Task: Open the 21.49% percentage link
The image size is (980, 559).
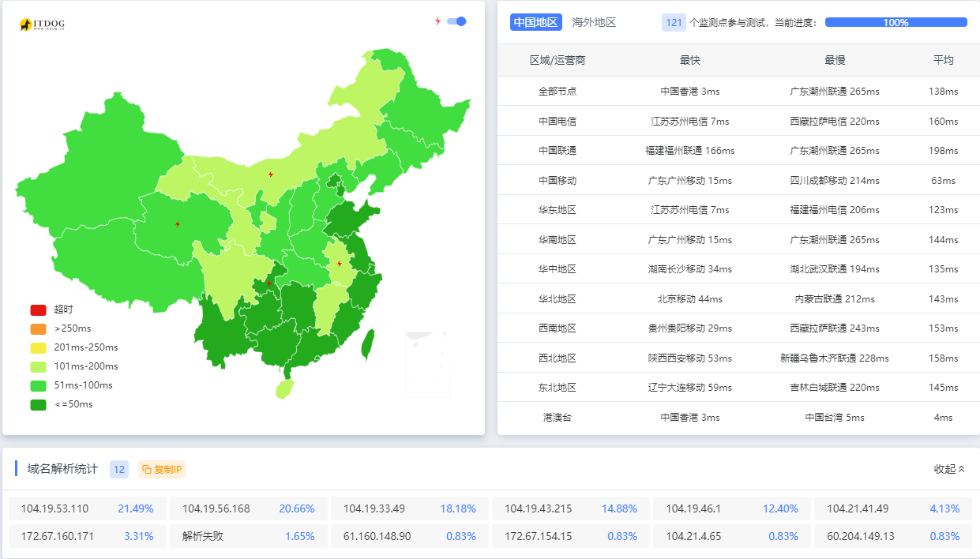Action: pos(135,508)
